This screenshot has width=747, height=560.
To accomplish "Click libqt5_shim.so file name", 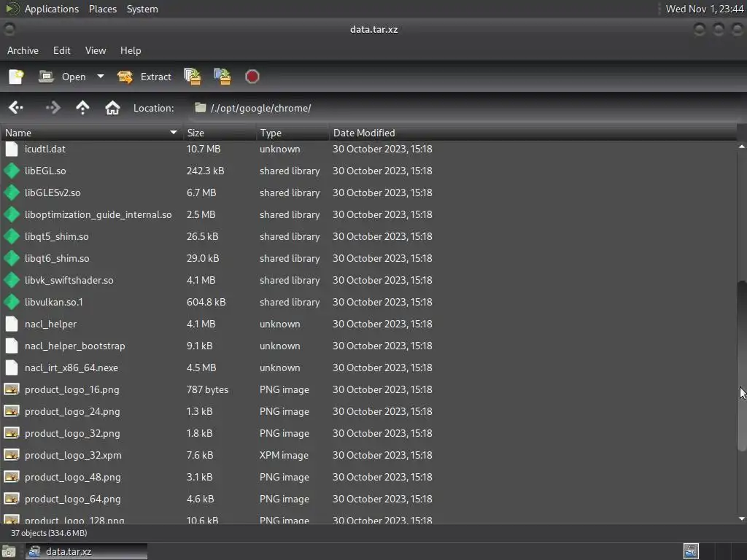I will click(57, 237).
